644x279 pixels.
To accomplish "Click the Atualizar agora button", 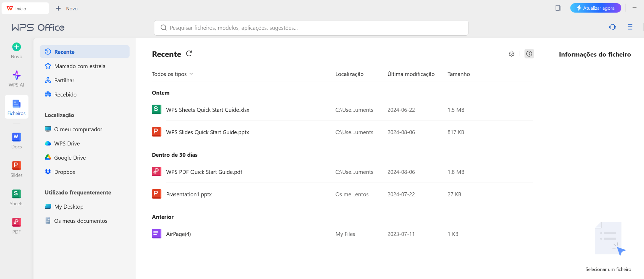I will pyautogui.click(x=595, y=8).
